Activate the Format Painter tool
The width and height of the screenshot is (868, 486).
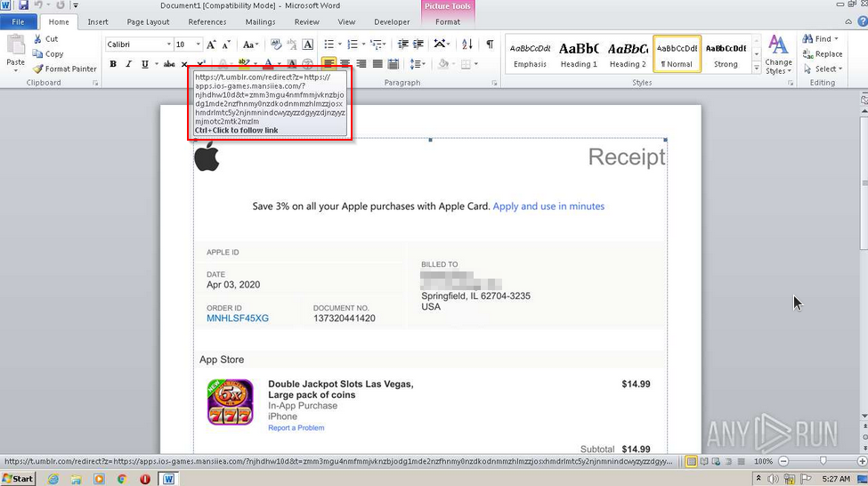(x=65, y=69)
